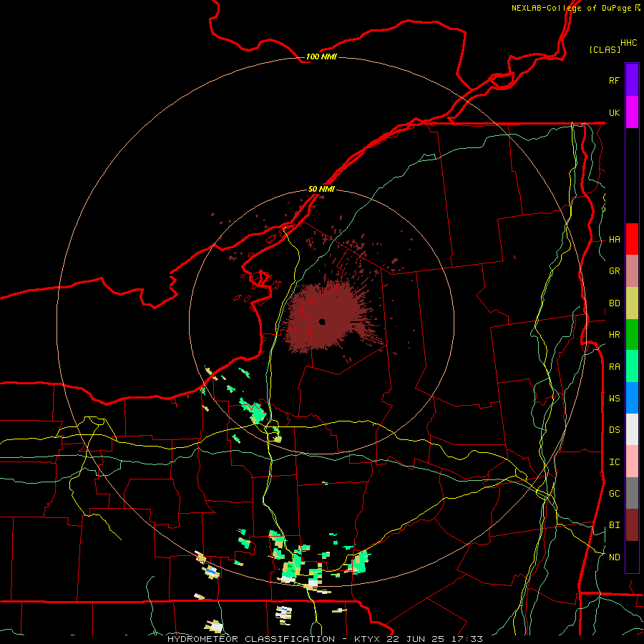Click the "100 NMI" range ring label

tap(321, 57)
